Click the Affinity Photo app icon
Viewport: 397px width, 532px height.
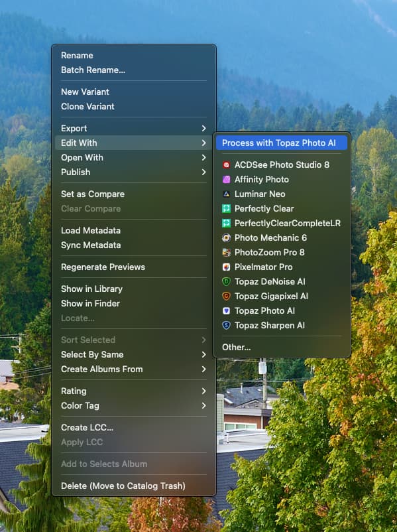click(226, 180)
